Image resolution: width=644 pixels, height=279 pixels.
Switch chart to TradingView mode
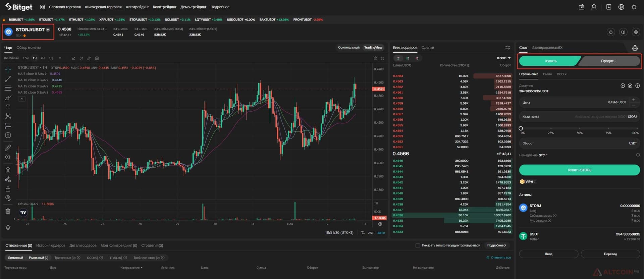[373, 48]
